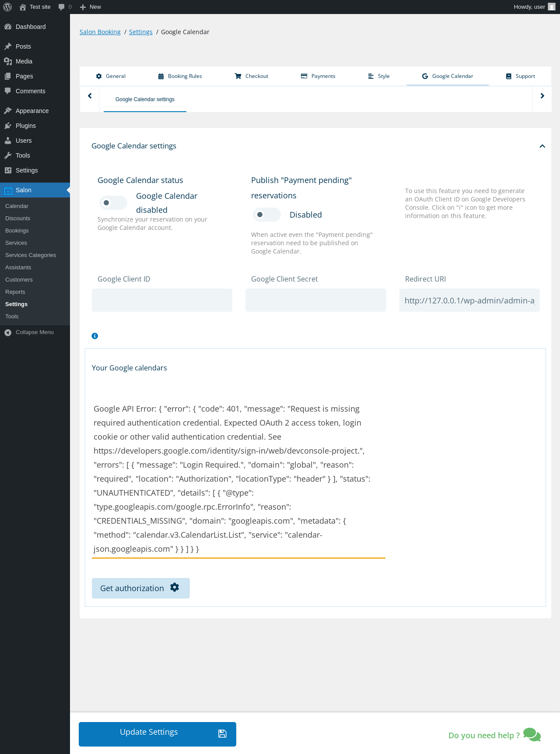Screen dimensions: 560x754
Task: Focus the Google Client Secret field
Action: (315, 300)
